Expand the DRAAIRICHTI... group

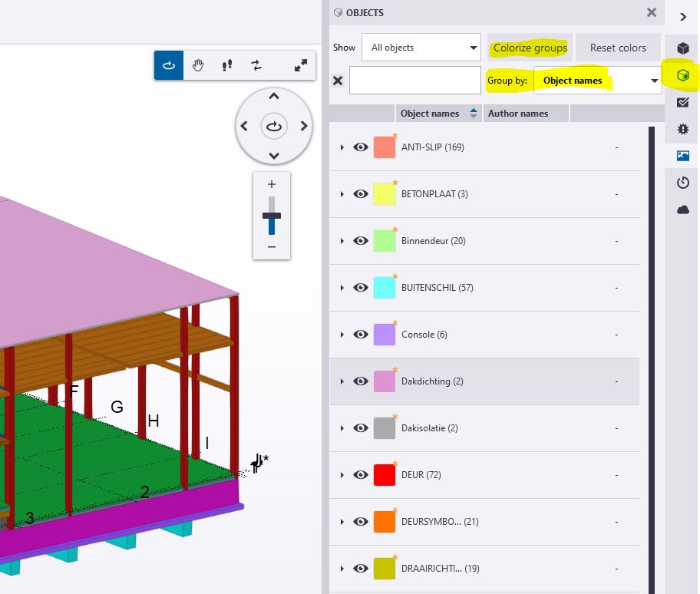click(x=342, y=569)
